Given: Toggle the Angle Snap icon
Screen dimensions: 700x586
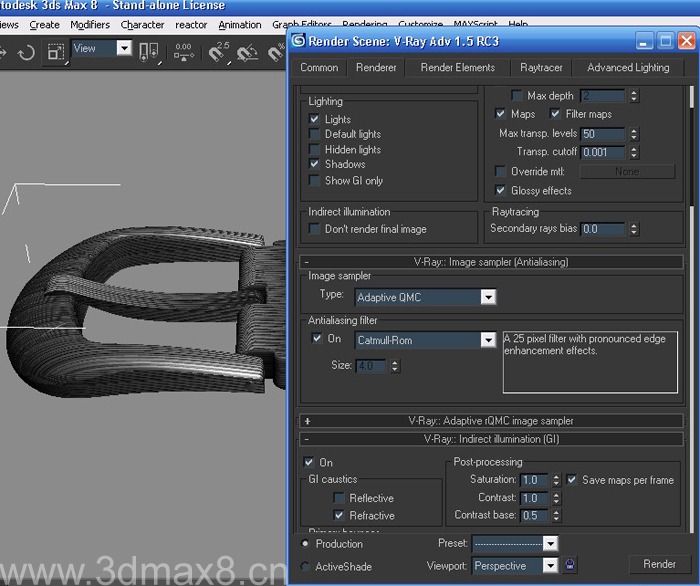Looking at the screenshot, I should coord(247,53).
